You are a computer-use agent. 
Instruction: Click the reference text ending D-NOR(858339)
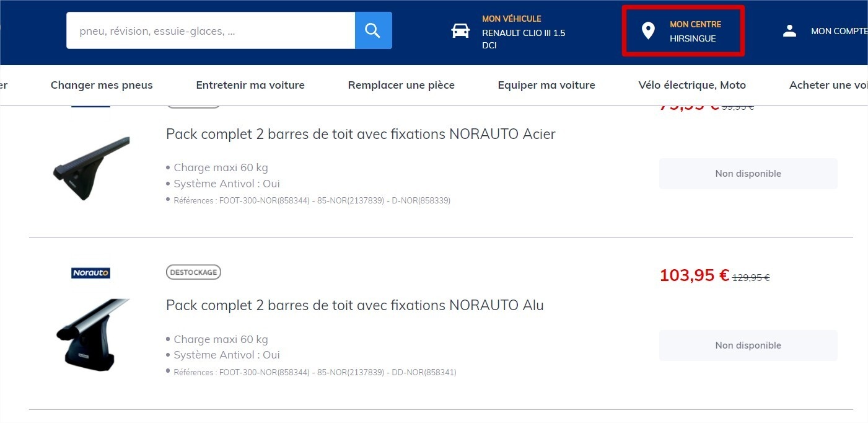(312, 200)
